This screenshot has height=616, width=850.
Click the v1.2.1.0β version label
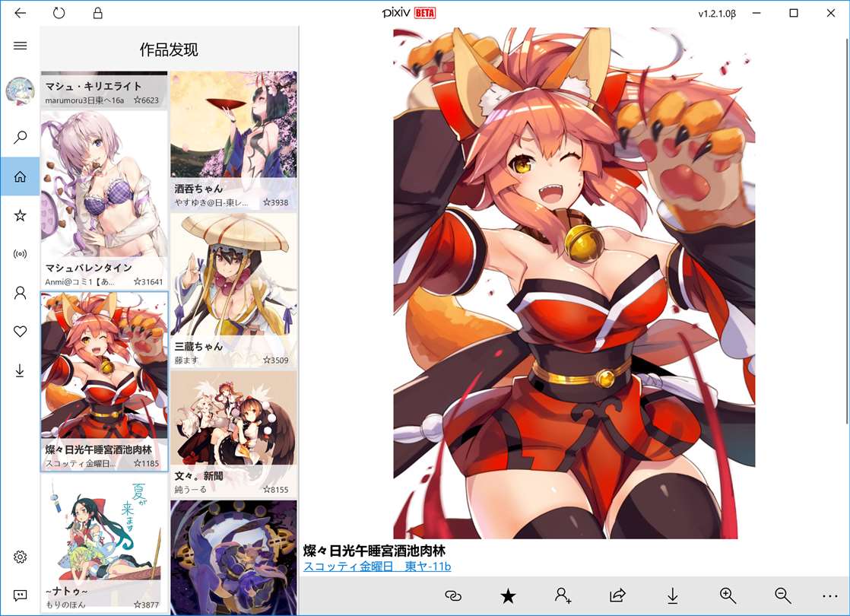pos(717,14)
